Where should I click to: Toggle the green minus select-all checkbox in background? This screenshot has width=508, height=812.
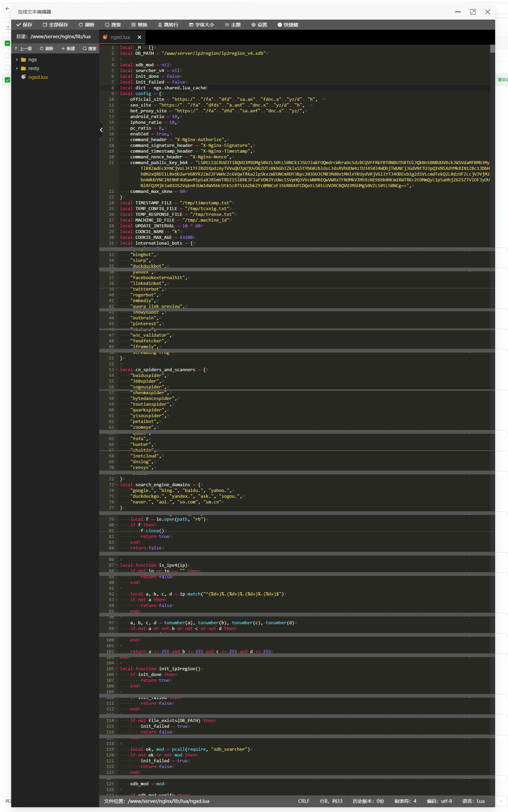click(7, 43)
